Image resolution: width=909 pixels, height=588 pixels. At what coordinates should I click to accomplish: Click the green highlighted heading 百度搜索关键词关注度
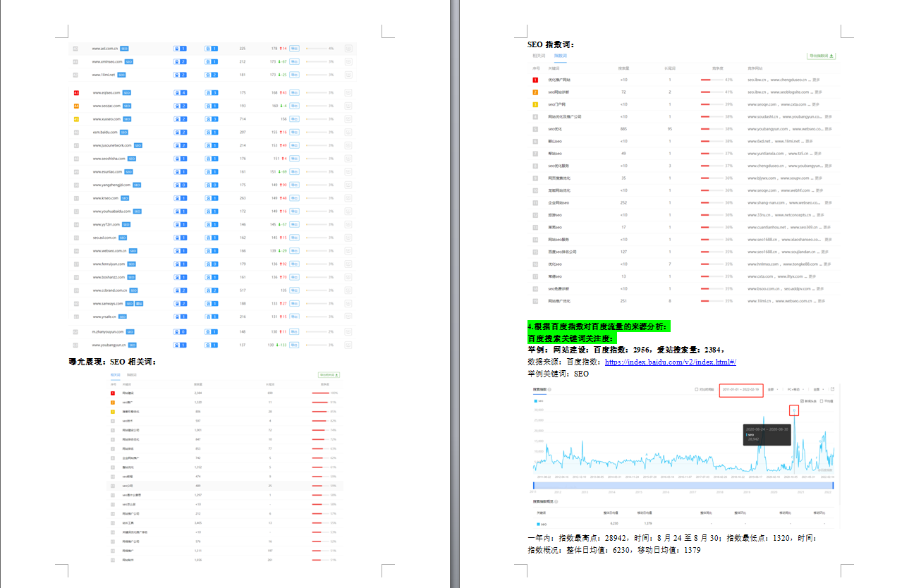tap(571, 338)
